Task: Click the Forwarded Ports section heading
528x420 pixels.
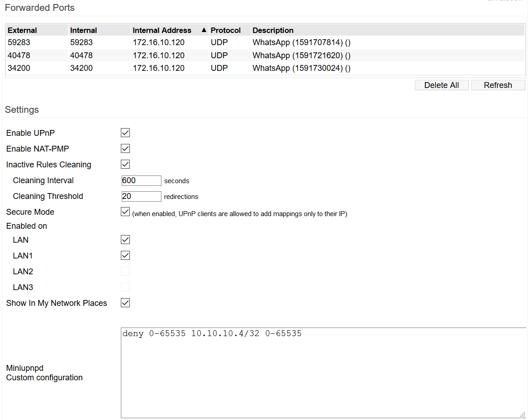Action: [40, 8]
